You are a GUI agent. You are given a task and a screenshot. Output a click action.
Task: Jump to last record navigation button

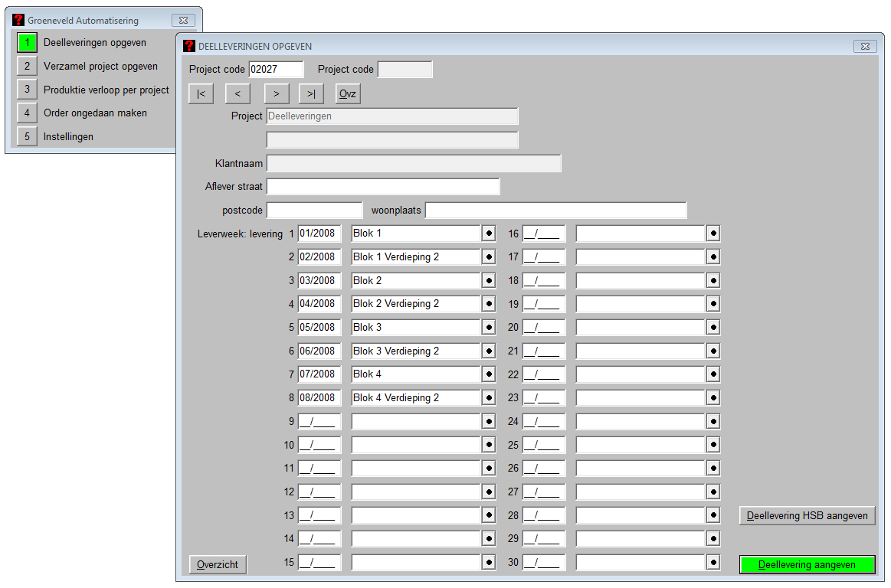311,93
